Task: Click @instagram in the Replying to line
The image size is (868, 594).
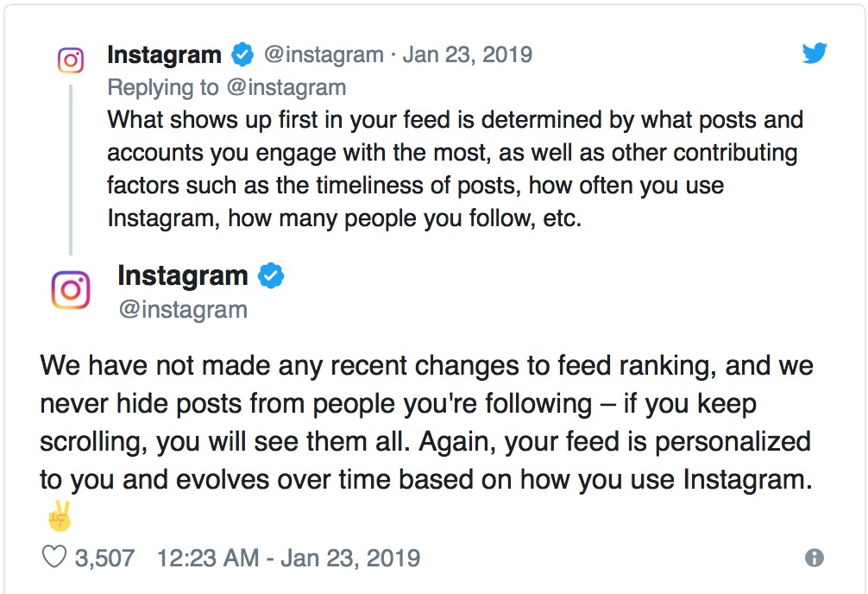Action: pyautogui.click(x=286, y=87)
